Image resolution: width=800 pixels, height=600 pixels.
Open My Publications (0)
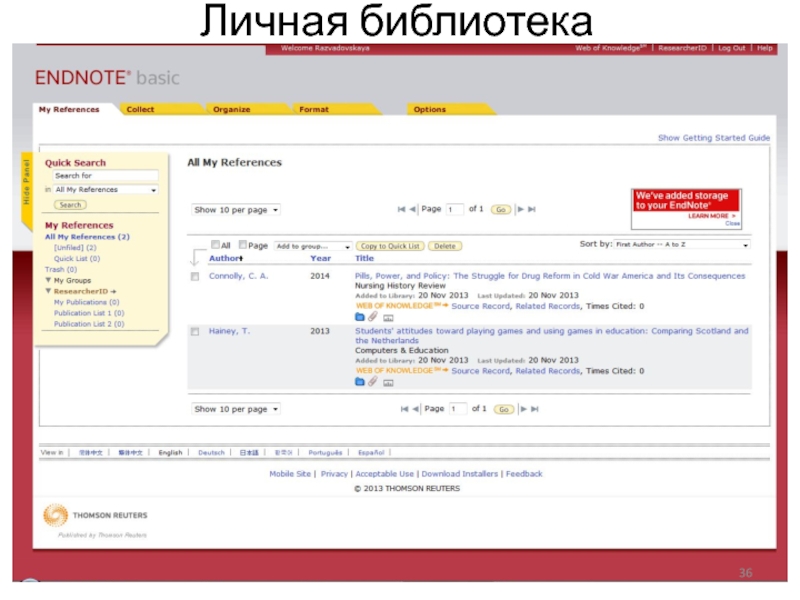(x=87, y=302)
